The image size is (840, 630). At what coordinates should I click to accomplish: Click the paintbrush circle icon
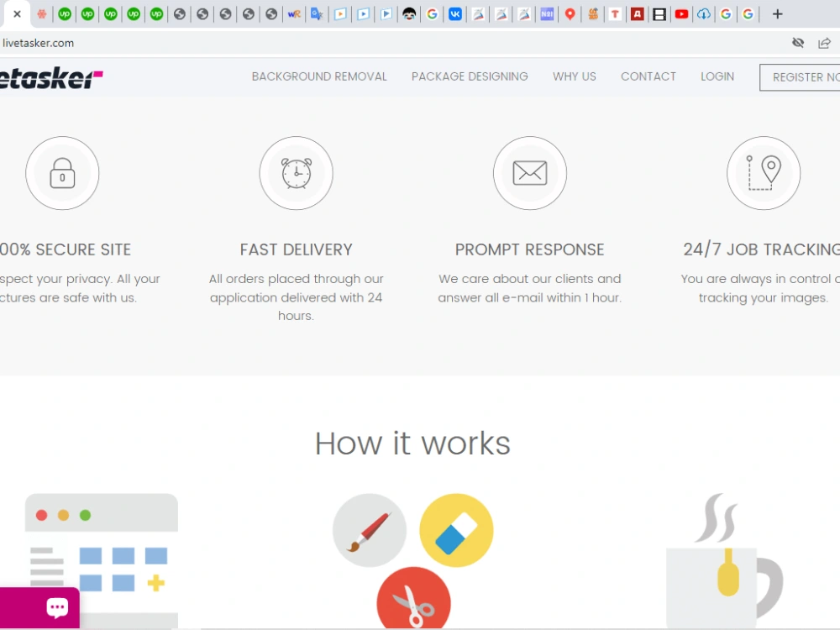[x=370, y=530]
